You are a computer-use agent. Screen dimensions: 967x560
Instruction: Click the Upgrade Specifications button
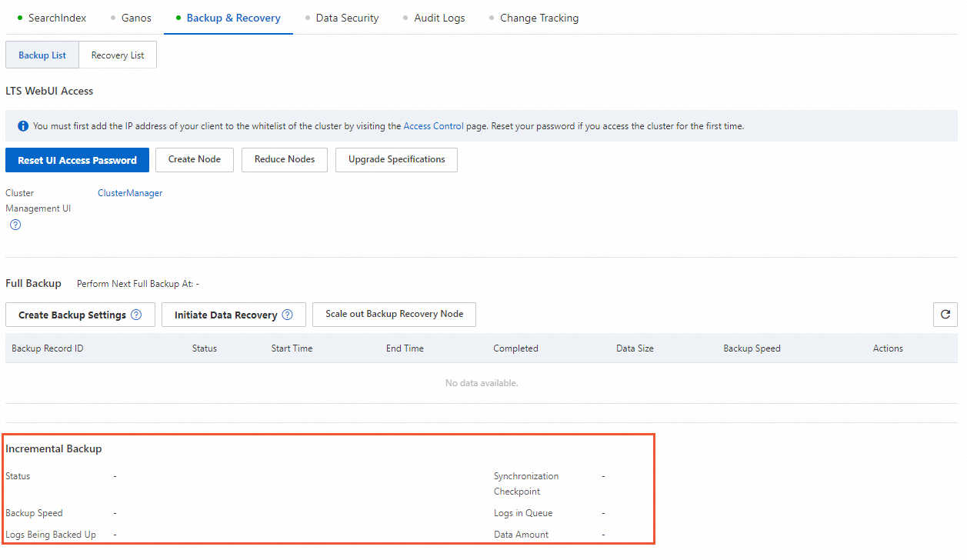[x=397, y=160]
